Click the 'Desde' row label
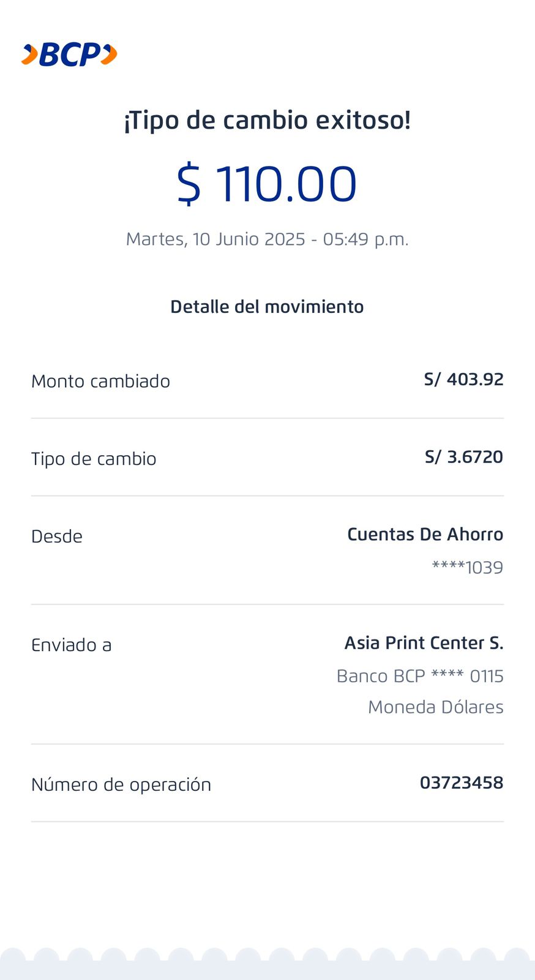The width and height of the screenshot is (535, 980). 57,537
